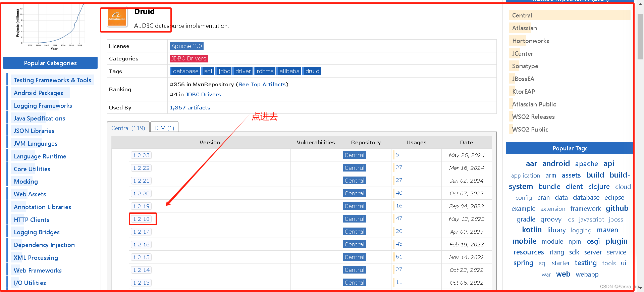644x292 pixels.
Task: Open version 1.2.16
Action: coord(141,244)
